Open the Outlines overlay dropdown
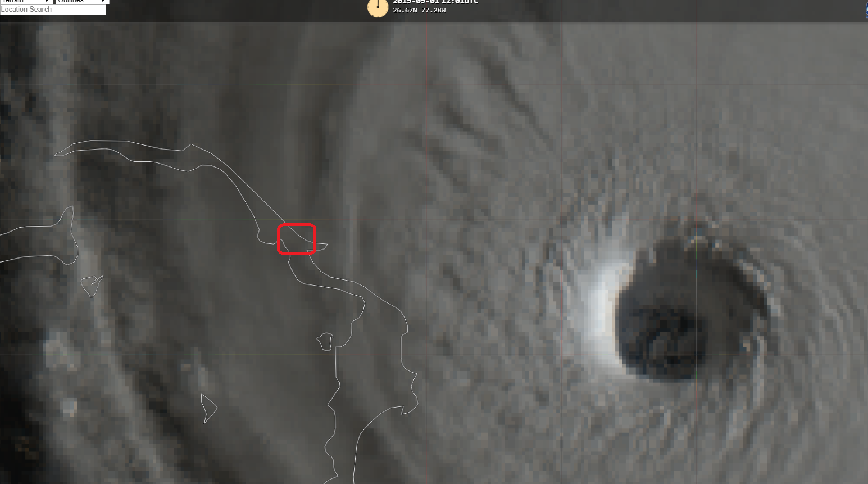The image size is (868, 484). click(82, 2)
